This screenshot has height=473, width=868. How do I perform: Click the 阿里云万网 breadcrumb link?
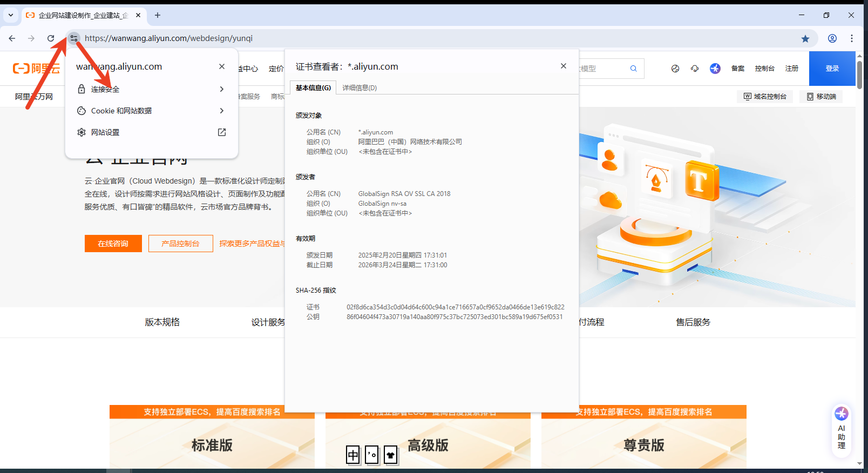[x=34, y=97]
